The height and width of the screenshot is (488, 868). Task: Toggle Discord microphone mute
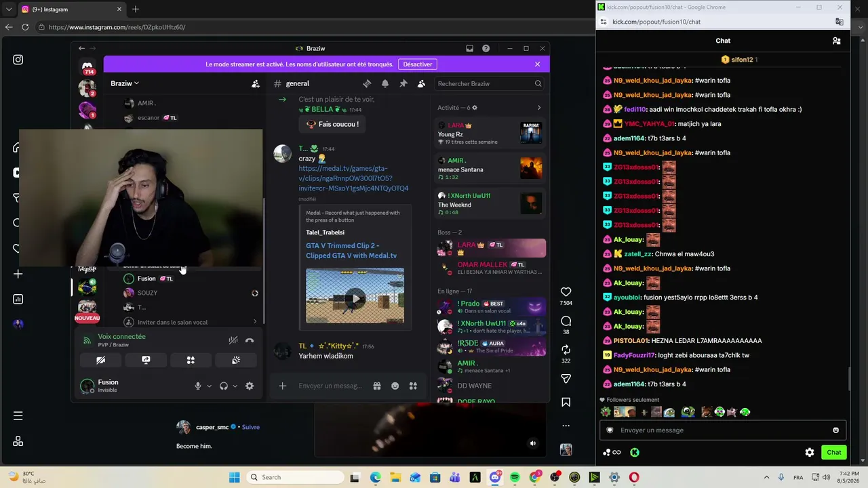click(x=198, y=386)
